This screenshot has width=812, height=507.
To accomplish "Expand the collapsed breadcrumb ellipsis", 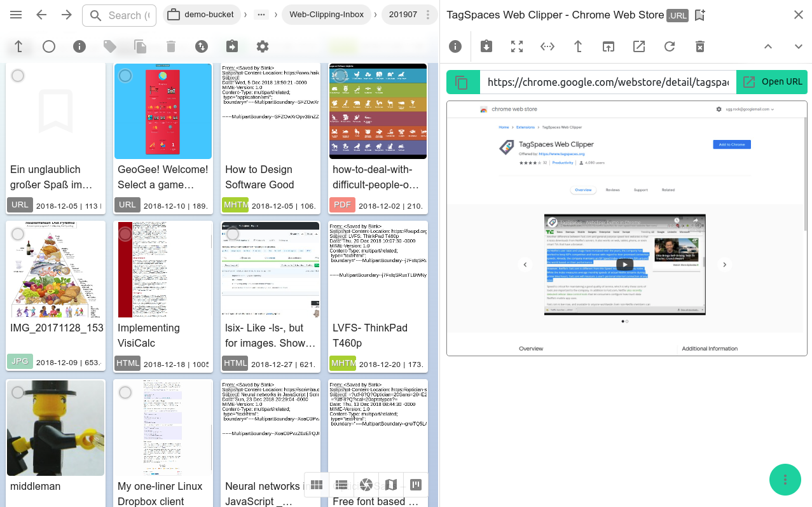I will pos(261,15).
